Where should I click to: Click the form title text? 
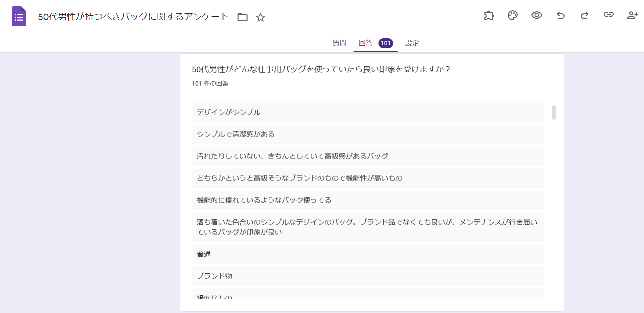(x=133, y=17)
